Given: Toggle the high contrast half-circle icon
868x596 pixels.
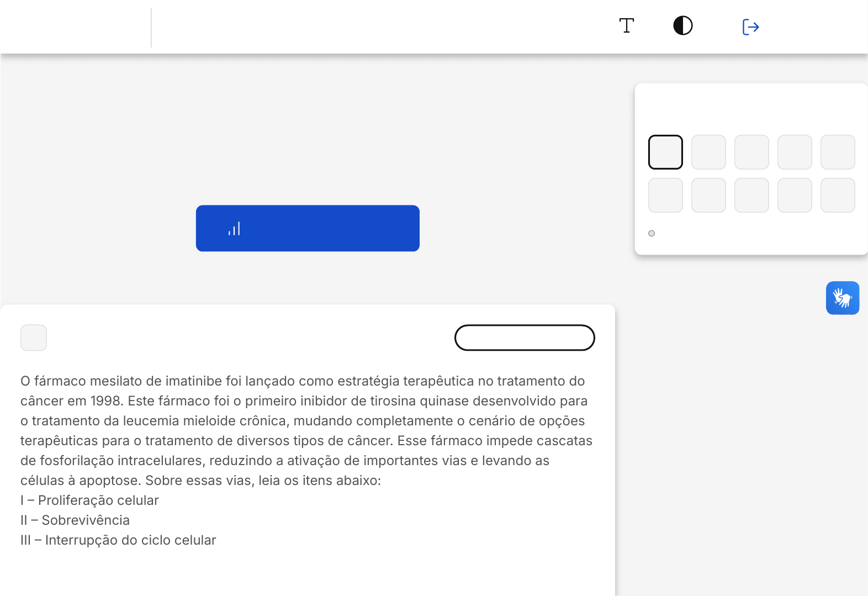Looking at the screenshot, I should pyautogui.click(x=682, y=26).
